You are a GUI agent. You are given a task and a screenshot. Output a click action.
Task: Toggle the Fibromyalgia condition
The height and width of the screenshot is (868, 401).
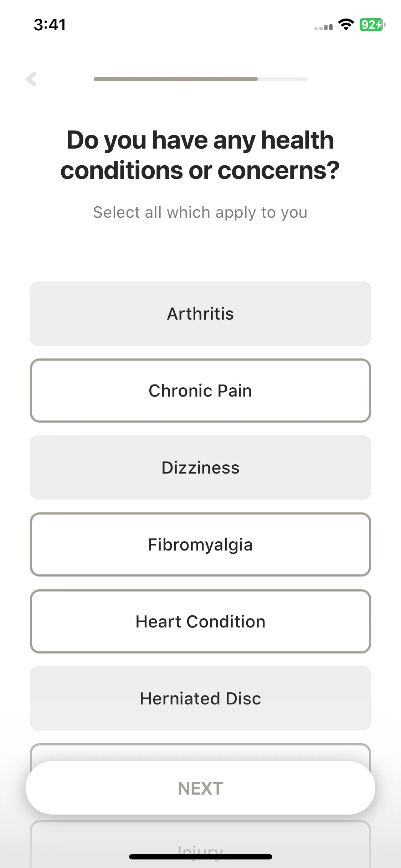point(200,544)
